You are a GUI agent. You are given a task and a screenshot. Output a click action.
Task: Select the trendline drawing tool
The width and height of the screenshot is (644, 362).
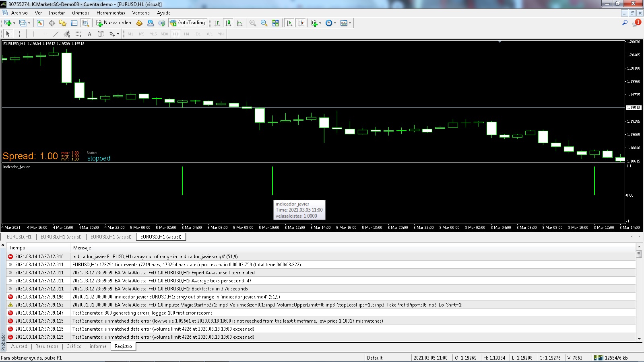click(x=56, y=34)
